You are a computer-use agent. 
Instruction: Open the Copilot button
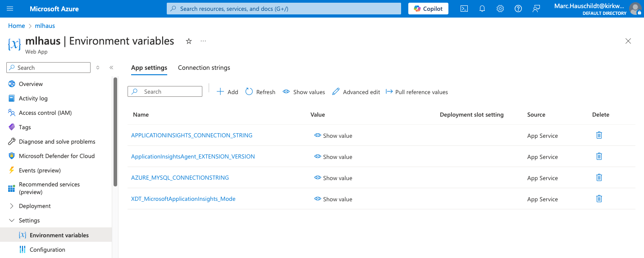point(428,9)
